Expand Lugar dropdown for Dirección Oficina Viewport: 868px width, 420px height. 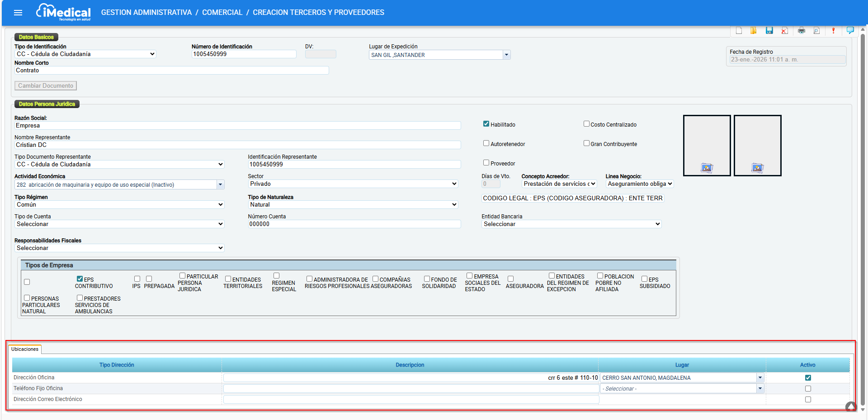click(760, 378)
